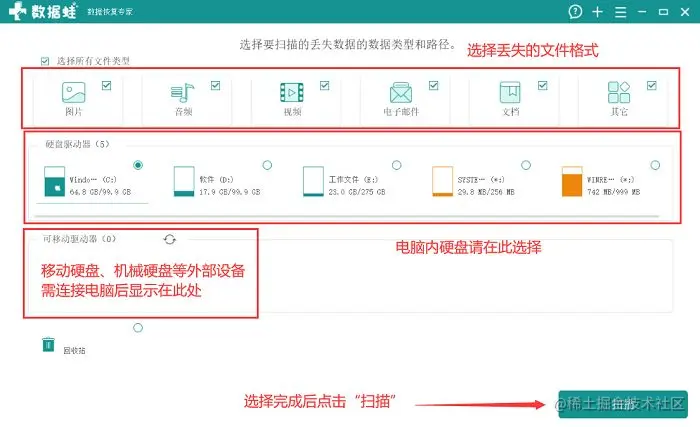The height and width of the screenshot is (427, 700).
Task: Select the 工作文件 (E:) drive icon
Action: tap(313, 181)
